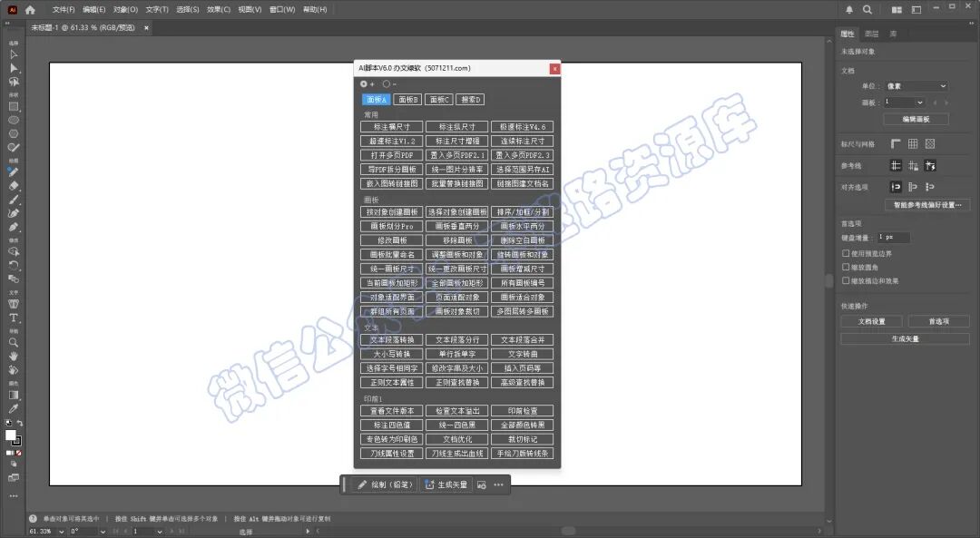Select the '−' radio button in script panel
Screen dimensions: 980x538
point(387,83)
